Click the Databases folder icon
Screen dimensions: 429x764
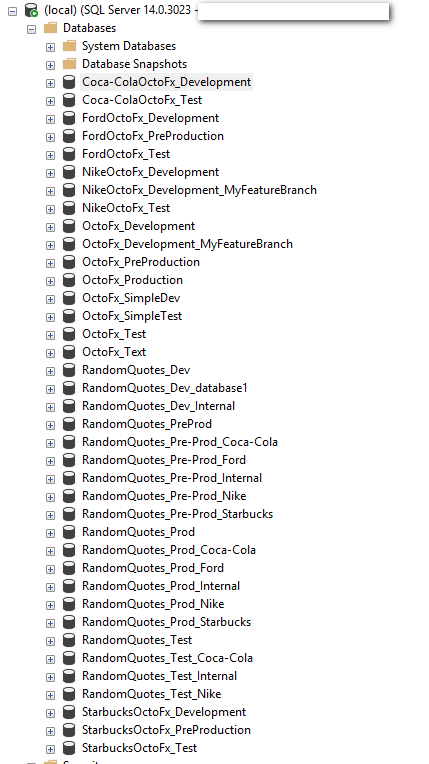[50, 28]
